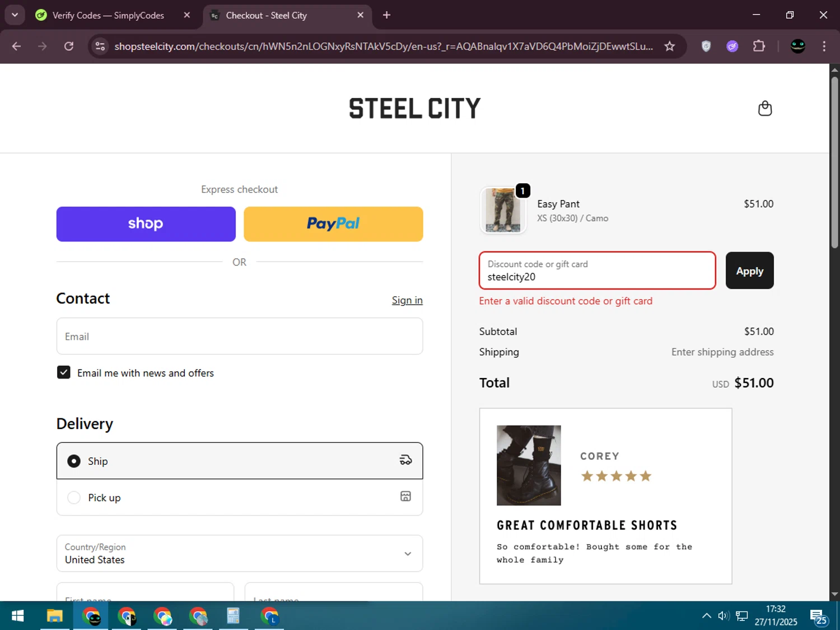The height and width of the screenshot is (630, 840).
Task: Click the Corey review boots photo
Action: [x=529, y=465]
